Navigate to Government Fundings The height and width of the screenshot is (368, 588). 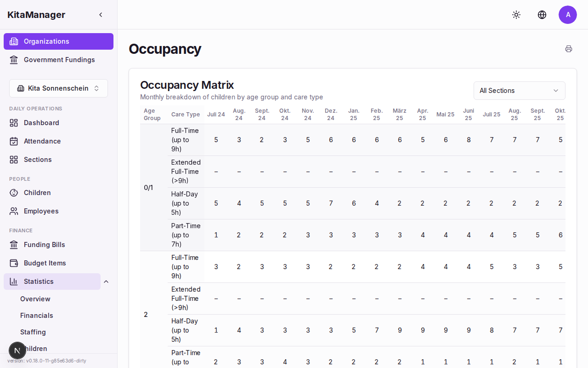tap(59, 60)
